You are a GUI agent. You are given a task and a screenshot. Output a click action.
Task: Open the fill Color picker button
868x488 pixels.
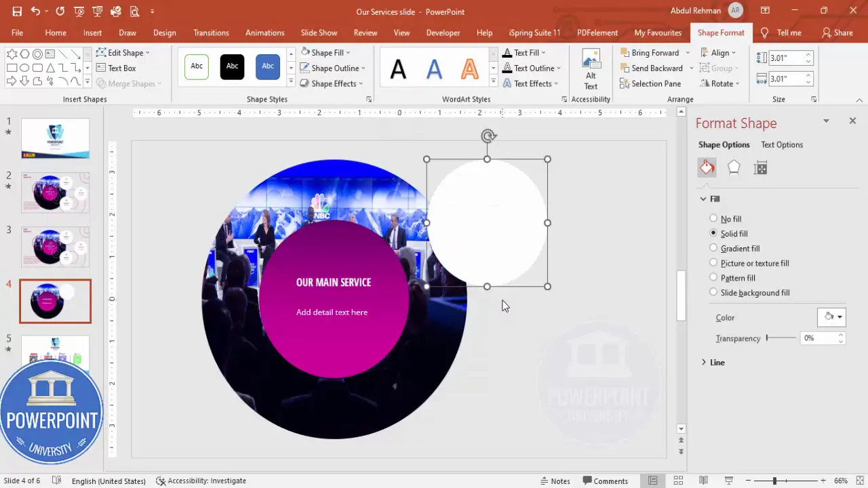coord(831,317)
